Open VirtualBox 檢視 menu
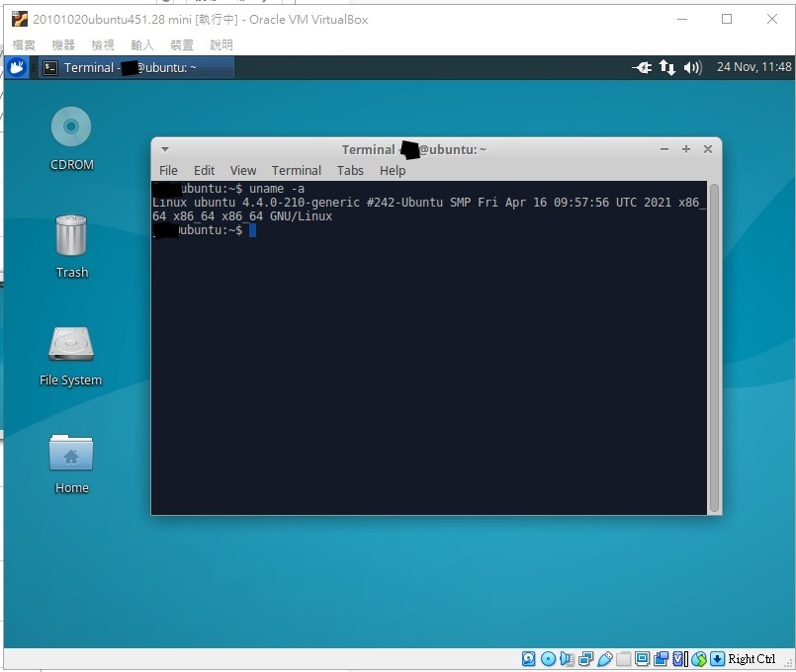 point(103,45)
